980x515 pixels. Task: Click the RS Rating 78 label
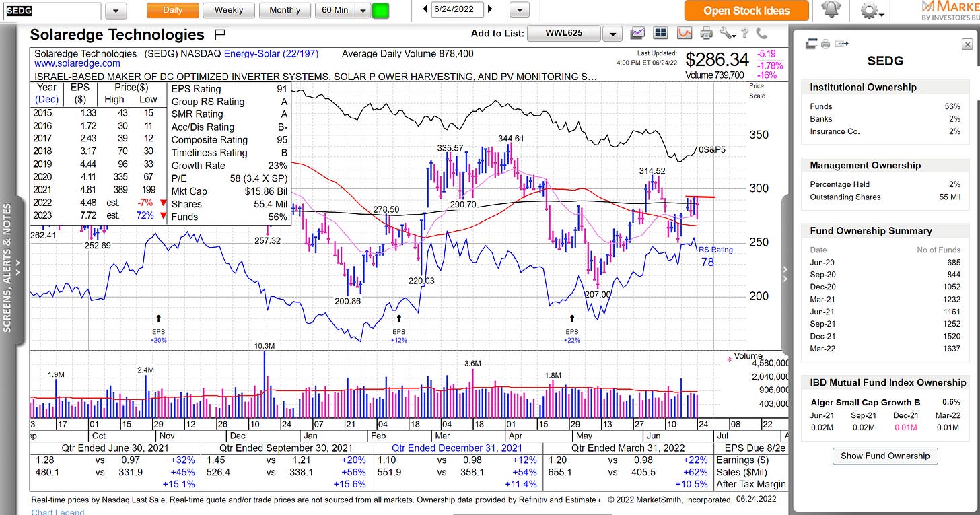[x=715, y=256]
